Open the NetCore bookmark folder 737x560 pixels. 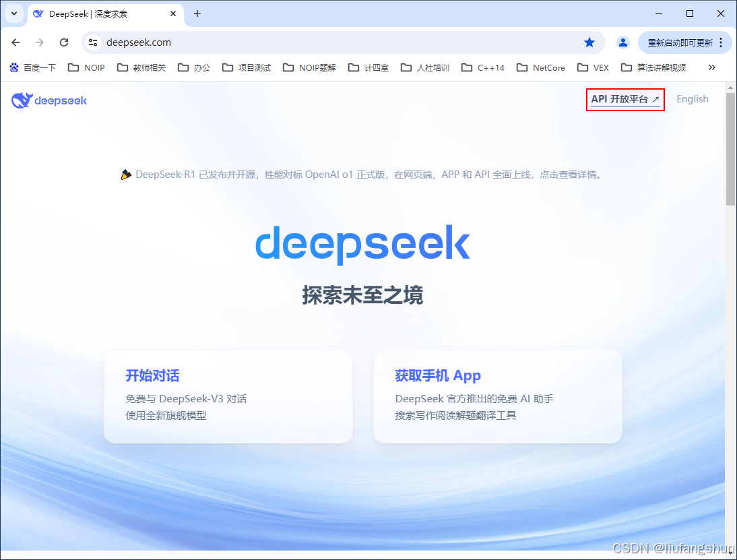click(541, 67)
